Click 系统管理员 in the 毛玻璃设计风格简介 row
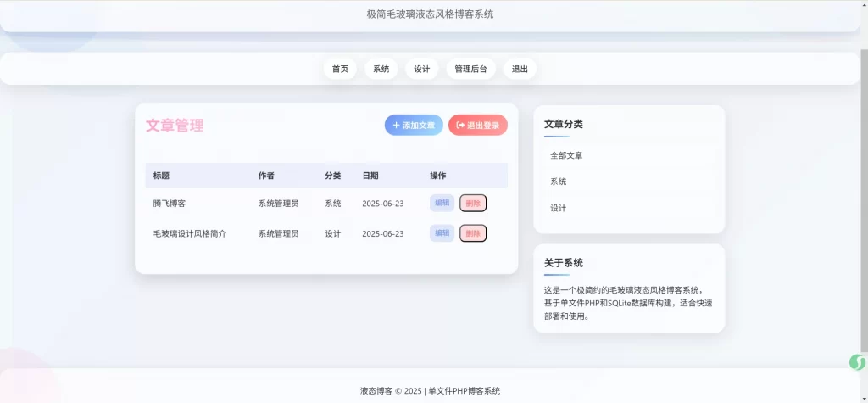The width and height of the screenshot is (868, 403). click(x=278, y=234)
